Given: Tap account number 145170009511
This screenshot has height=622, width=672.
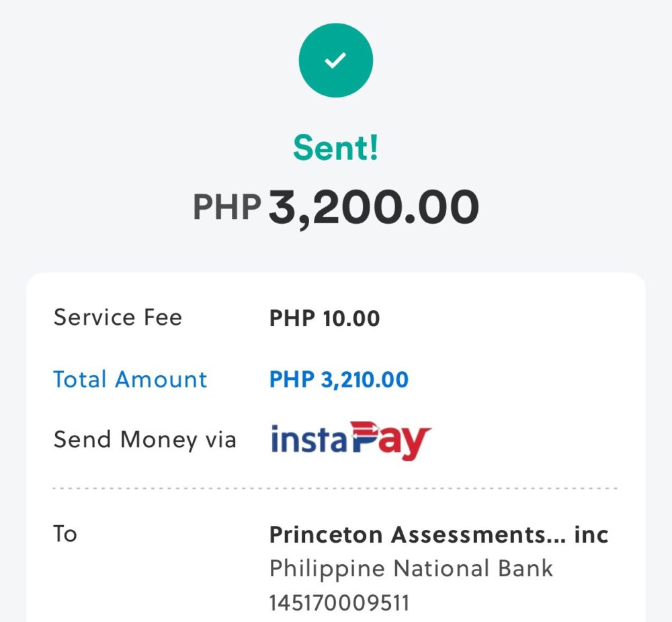Looking at the screenshot, I should [x=339, y=602].
